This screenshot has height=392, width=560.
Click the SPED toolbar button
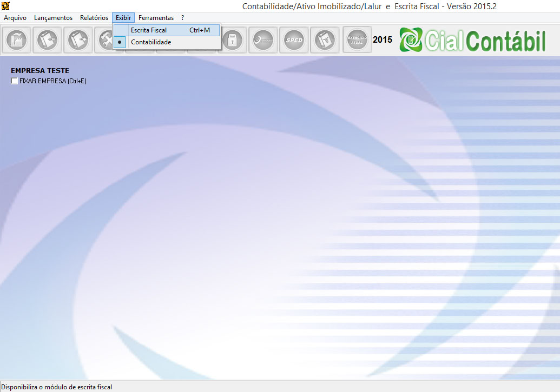[294, 40]
